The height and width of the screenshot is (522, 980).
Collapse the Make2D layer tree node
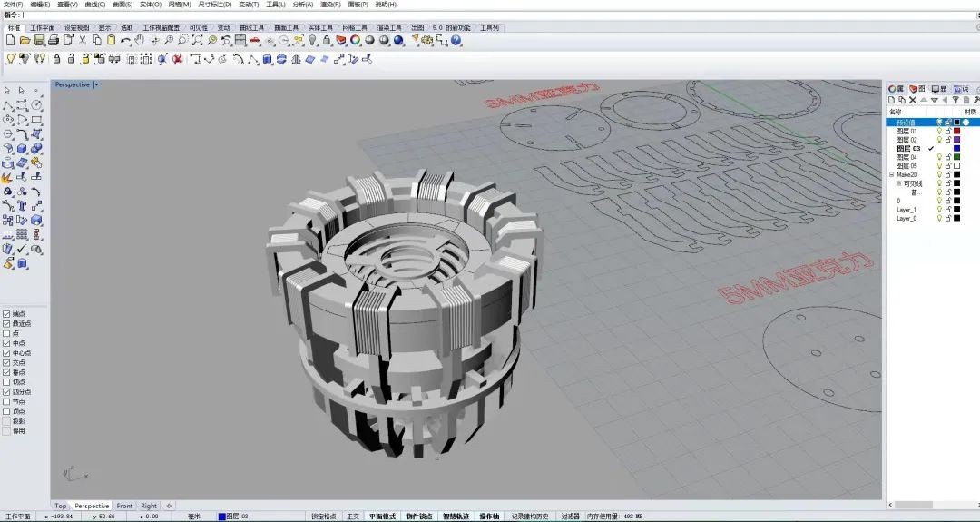[x=891, y=174]
